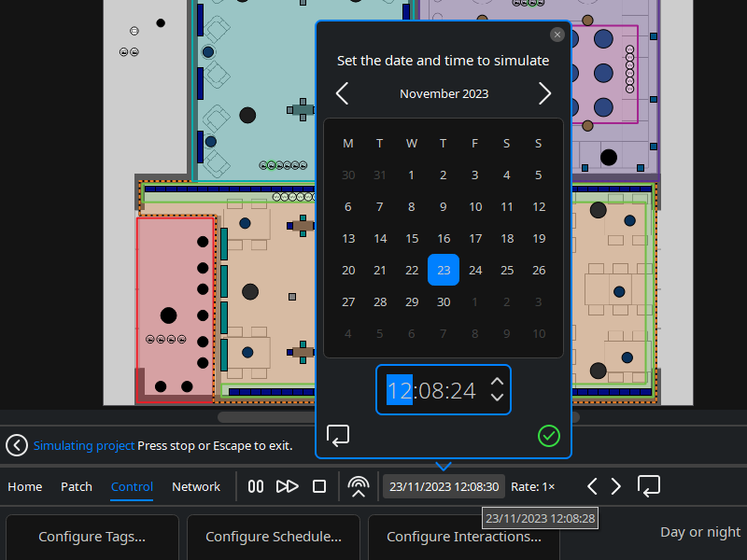Viewport: 747px width, 560px height.
Task: Confirm date with the green checkmark
Action: point(549,436)
